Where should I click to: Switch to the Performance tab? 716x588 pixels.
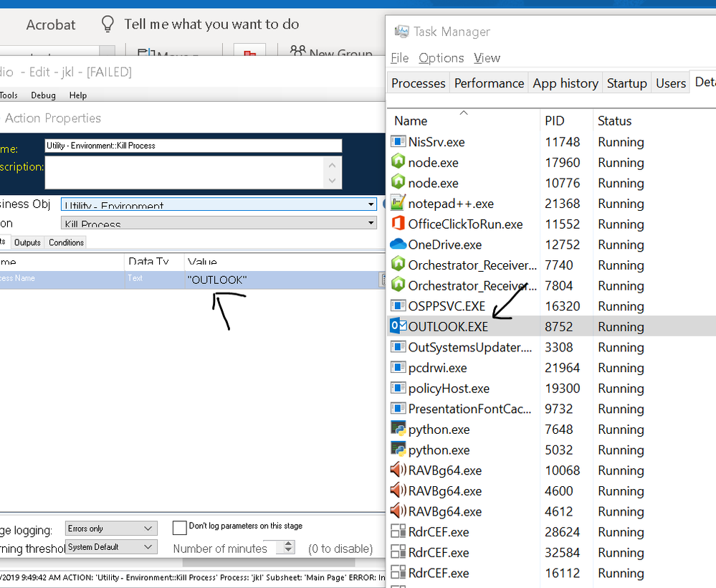pyautogui.click(x=489, y=83)
